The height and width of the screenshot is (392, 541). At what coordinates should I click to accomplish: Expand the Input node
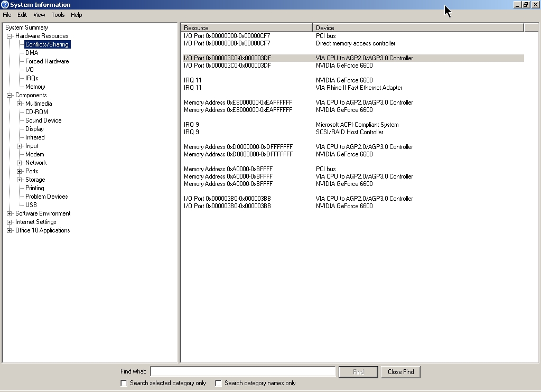pyautogui.click(x=20, y=146)
